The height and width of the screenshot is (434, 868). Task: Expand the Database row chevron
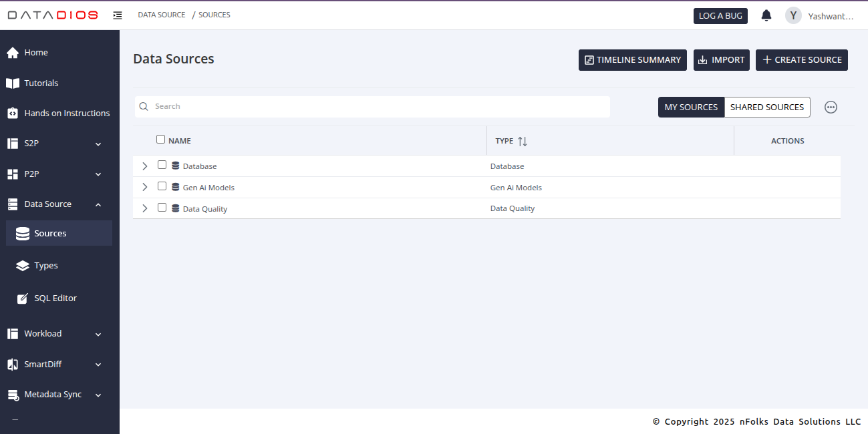145,166
